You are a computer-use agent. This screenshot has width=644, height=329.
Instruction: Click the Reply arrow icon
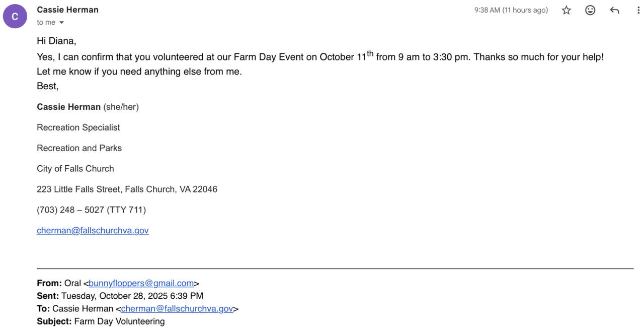tap(614, 11)
